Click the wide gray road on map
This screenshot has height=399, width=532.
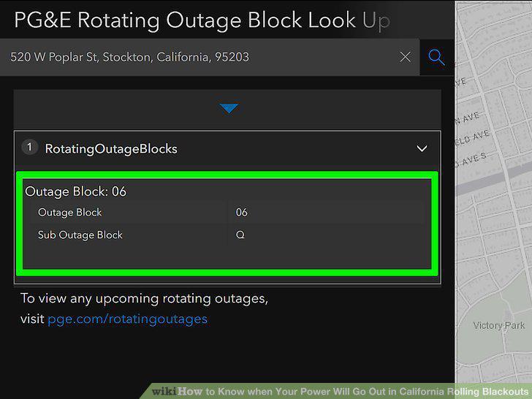click(x=494, y=179)
